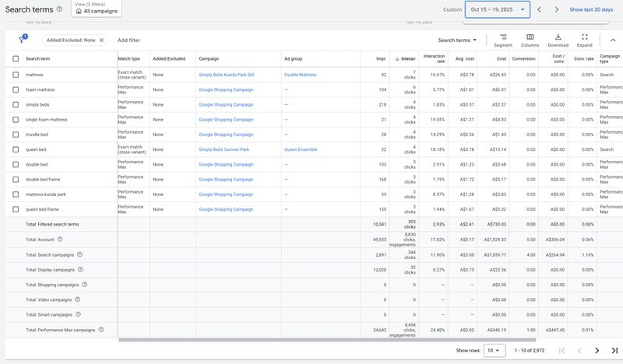623x364 pixels.
Task: Sort by Conv. rate column
Action: coord(583,59)
